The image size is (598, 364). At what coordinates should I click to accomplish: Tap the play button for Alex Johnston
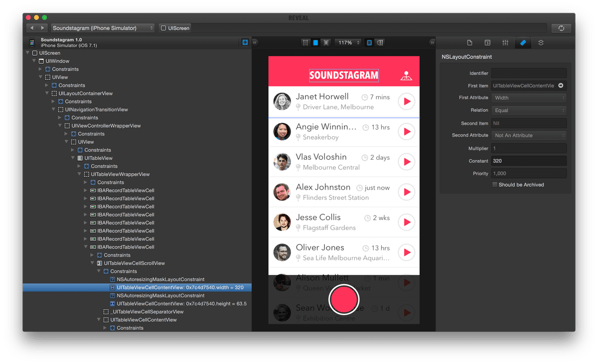pos(407,192)
